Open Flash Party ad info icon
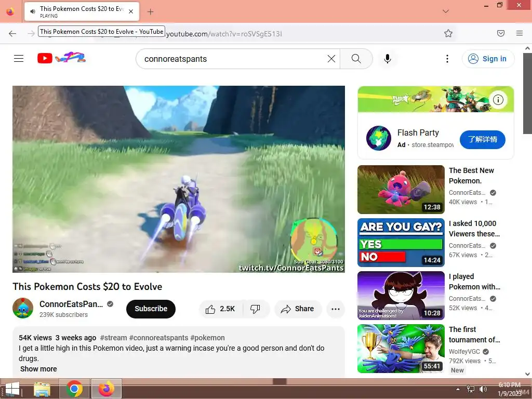Screen dimensions: 532x399 (498, 100)
